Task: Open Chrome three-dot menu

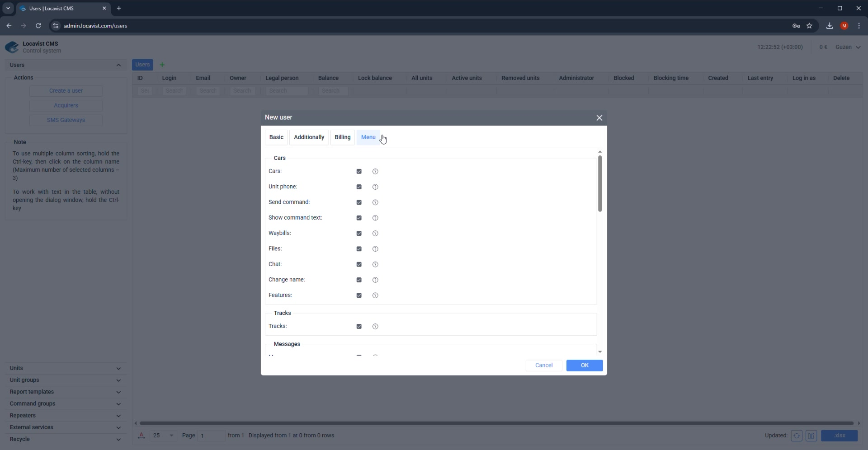Action: 859,26
